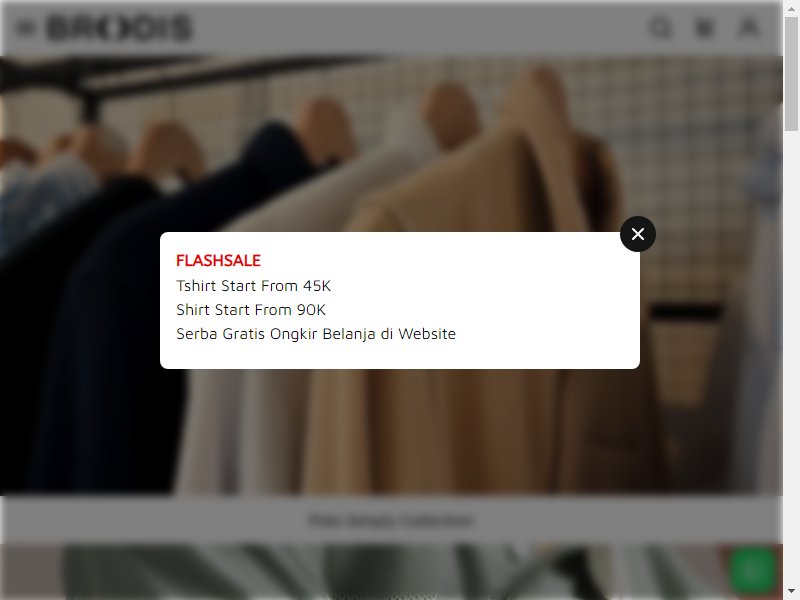Viewport: 800px width, 600px height.
Task: Open the shopping bag cart icon
Action: pos(705,27)
